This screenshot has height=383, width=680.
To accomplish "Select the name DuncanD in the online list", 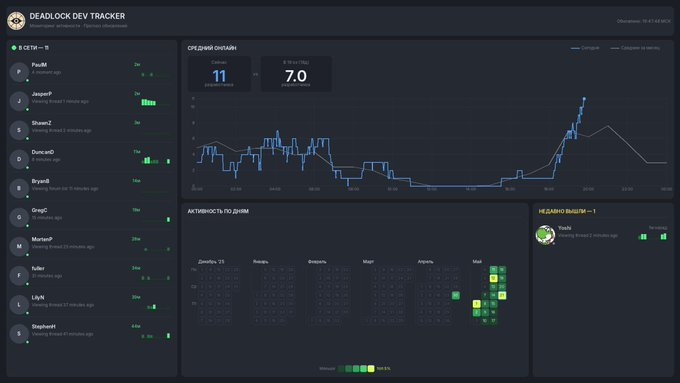I will tap(43, 152).
